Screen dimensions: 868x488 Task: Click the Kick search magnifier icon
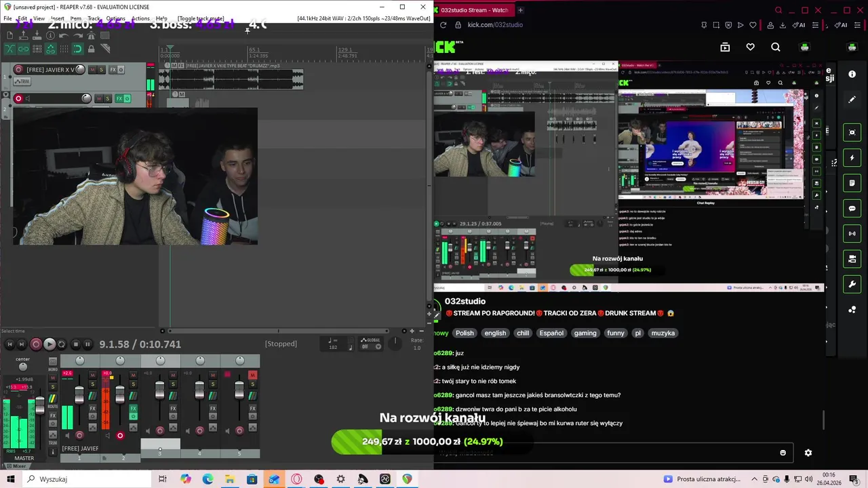pos(776,47)
